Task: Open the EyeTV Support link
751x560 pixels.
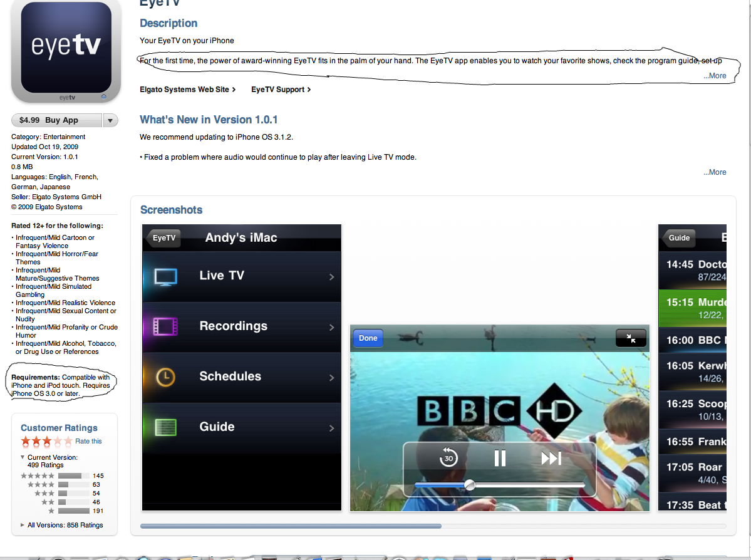Action: tap(281, 90)
